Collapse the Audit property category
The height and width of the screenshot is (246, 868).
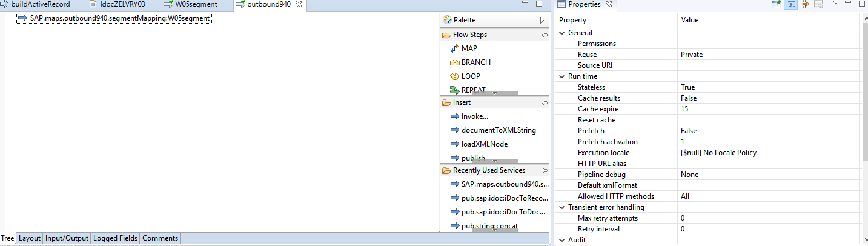(x=562, y=240)
